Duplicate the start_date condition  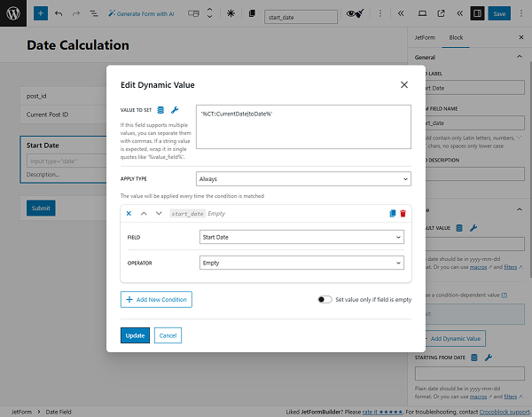[x=392, y=213]
